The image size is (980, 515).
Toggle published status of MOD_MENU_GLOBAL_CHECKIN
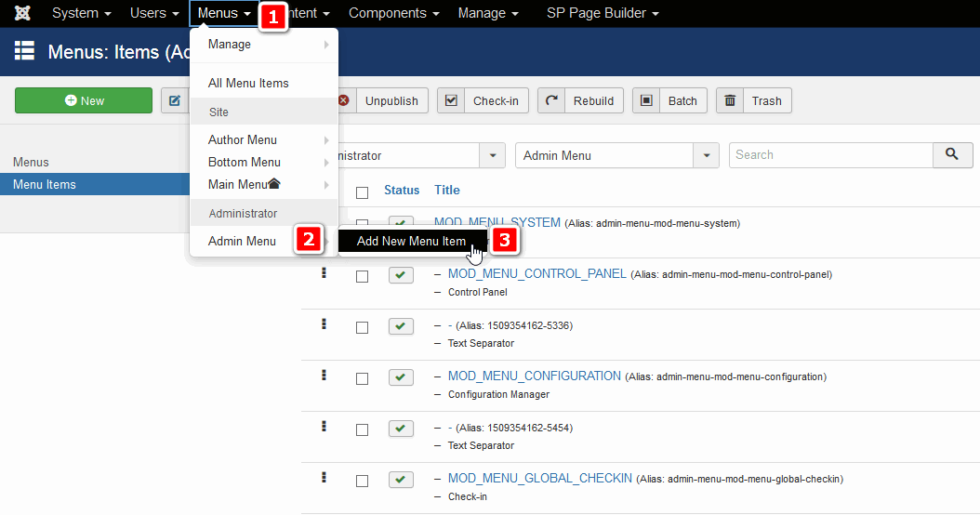coord(401,480)
